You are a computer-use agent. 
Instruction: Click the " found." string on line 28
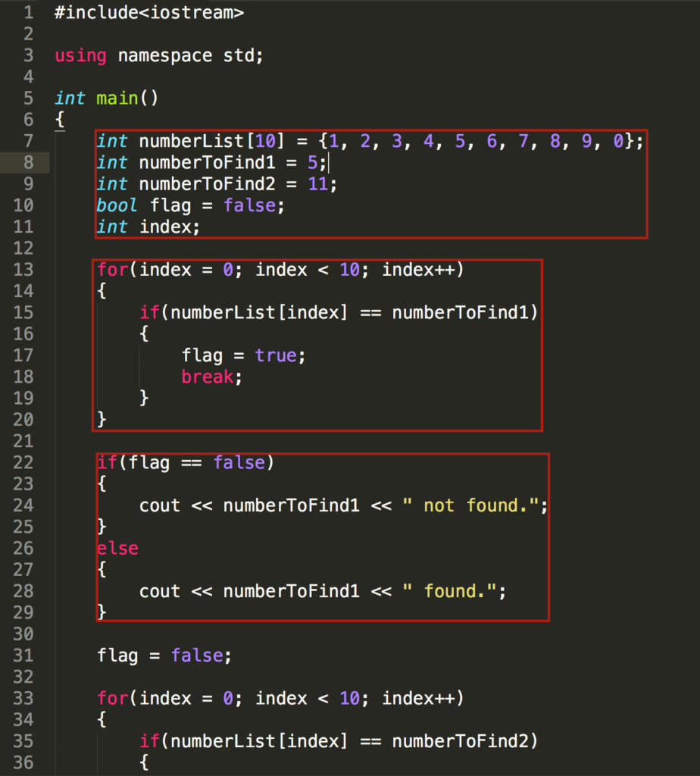coord(450,591)
